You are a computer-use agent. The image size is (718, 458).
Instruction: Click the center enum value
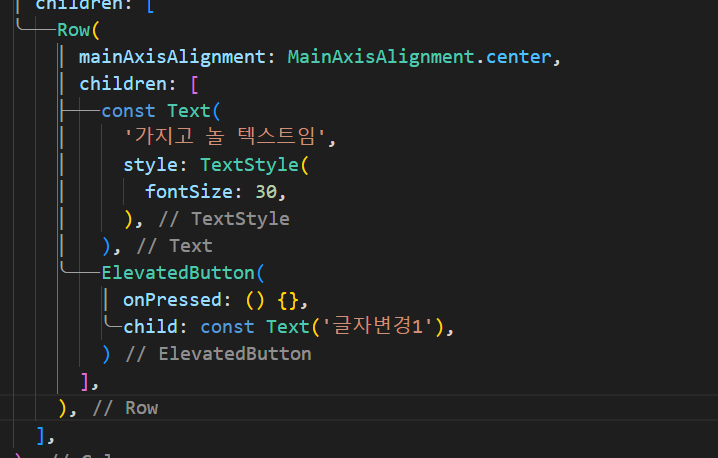tap(518, 57)
